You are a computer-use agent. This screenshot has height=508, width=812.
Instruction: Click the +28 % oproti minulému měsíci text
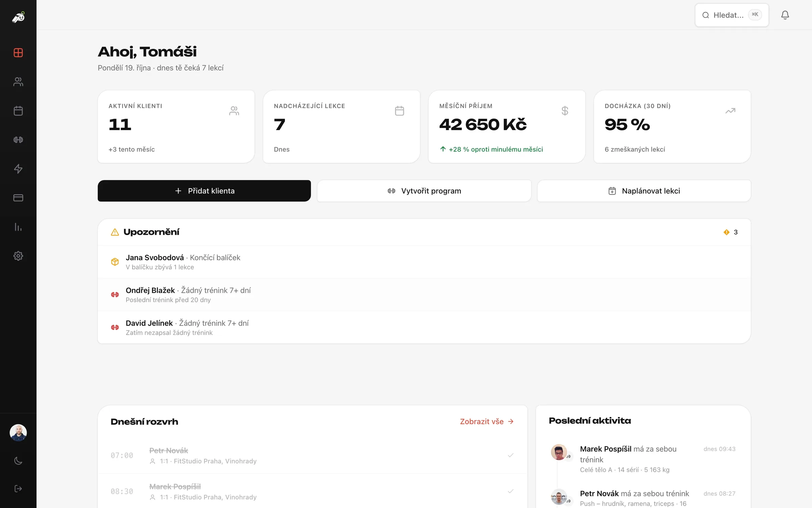(496, 149)
